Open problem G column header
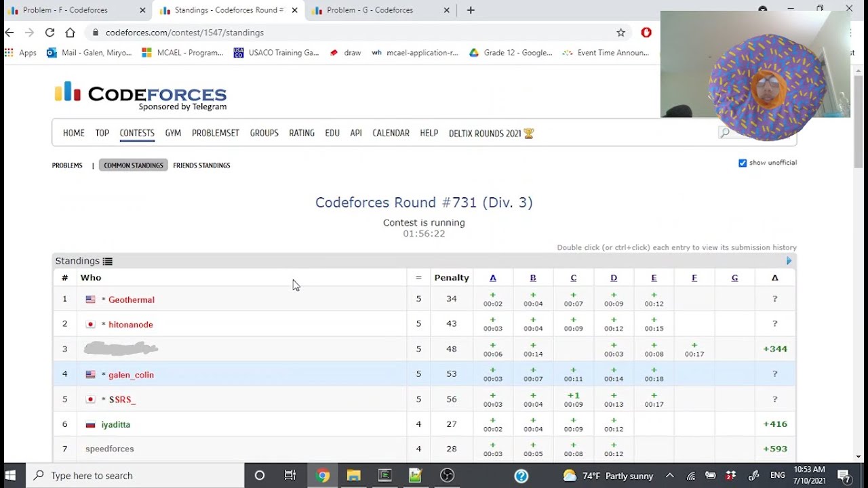 click(734, 278)
